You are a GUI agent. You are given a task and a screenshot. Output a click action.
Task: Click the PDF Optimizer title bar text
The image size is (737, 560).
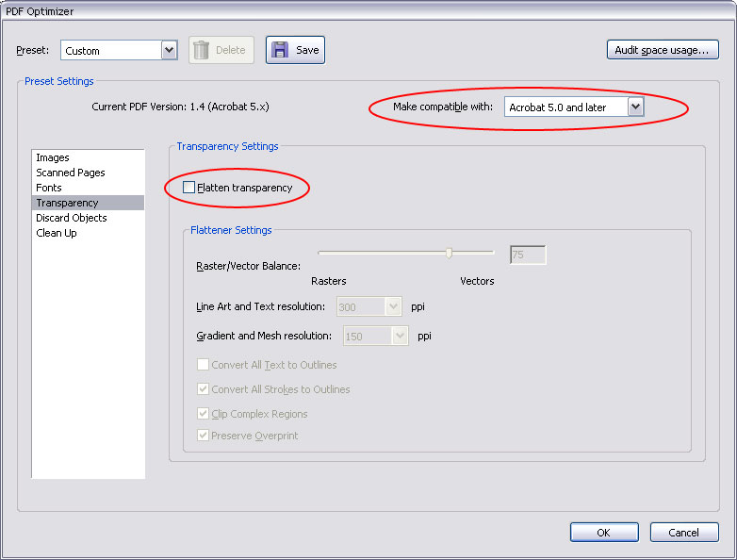tap(40, 11)
